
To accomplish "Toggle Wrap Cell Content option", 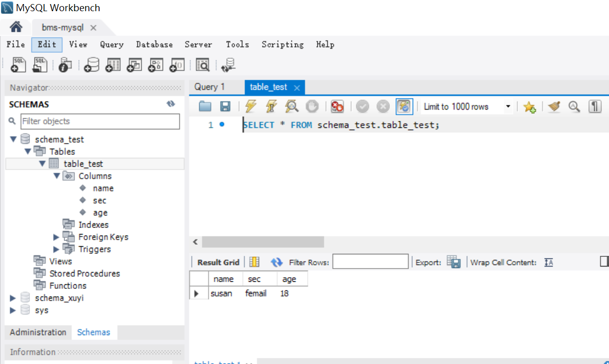I will click(549, 262).
